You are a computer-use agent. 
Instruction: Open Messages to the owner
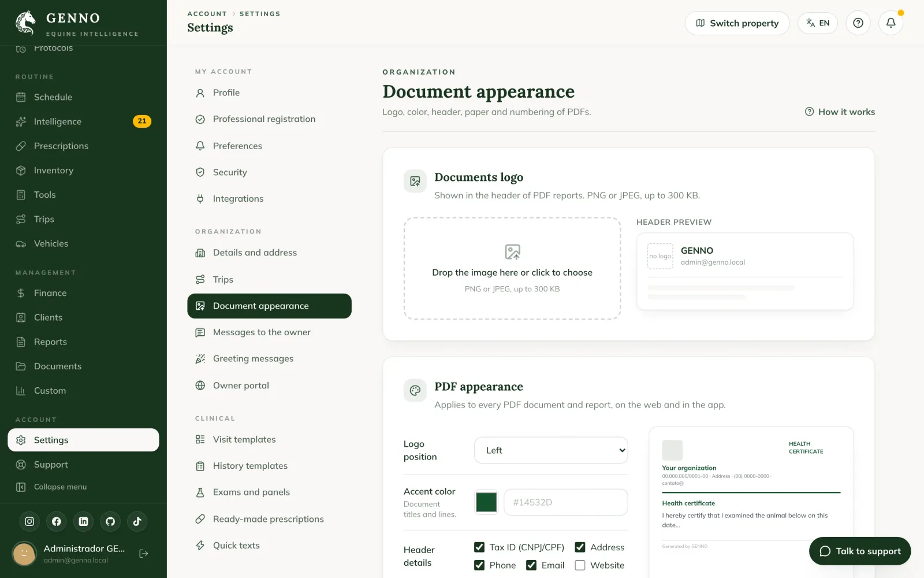click(x=269, y=332)
